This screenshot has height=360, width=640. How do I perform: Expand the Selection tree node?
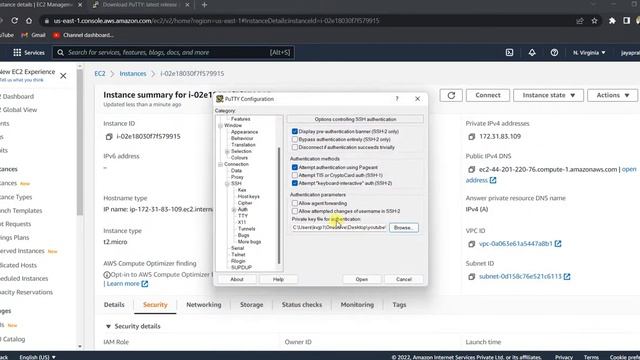227,151
